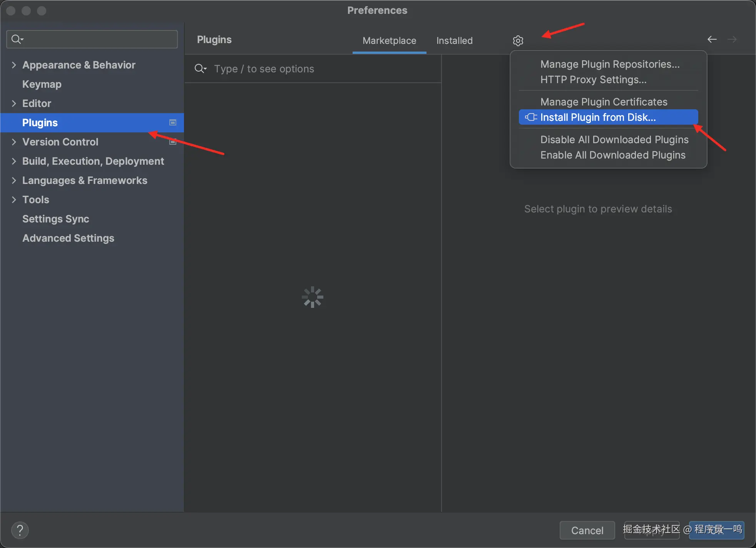Expand Build, Execution, Deployment node
Image resolution: width=756 pixels, height=548 pixels.
tap(14, 161)
